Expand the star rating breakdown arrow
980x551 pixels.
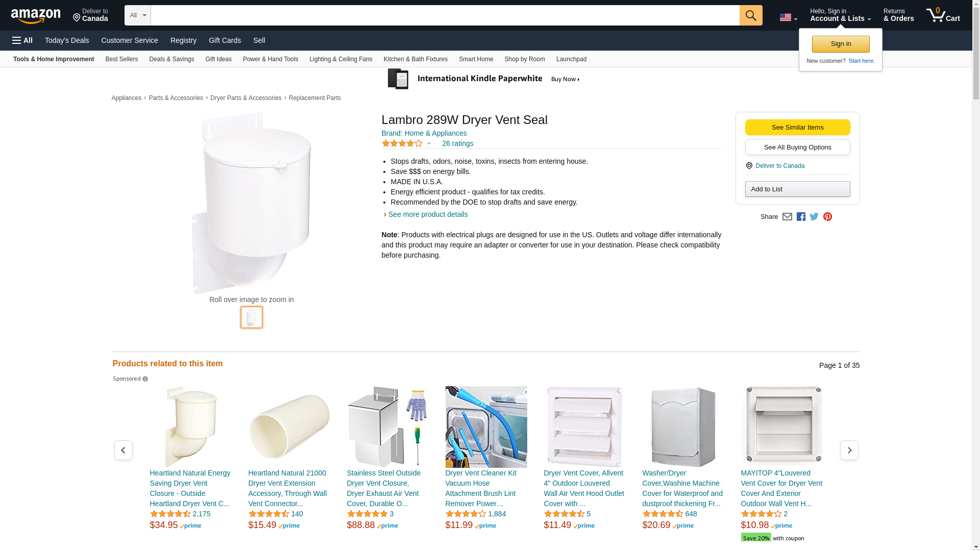point(429,144)
